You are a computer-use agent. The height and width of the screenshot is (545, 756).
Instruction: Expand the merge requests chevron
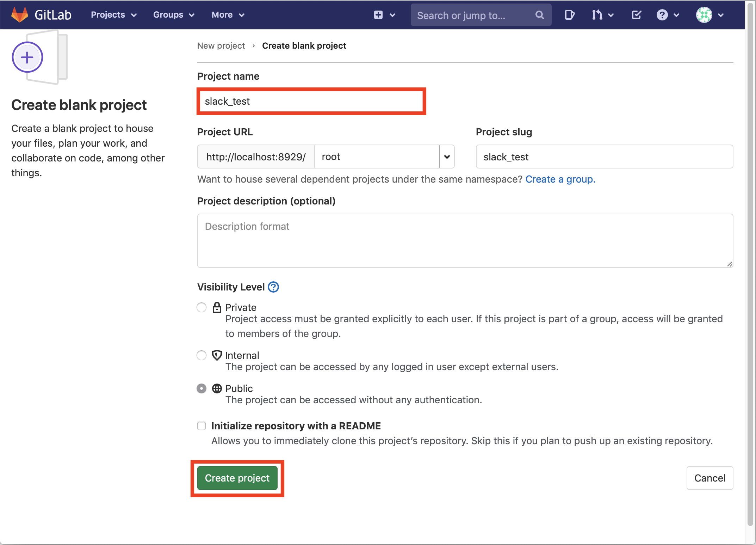[611, 15]
